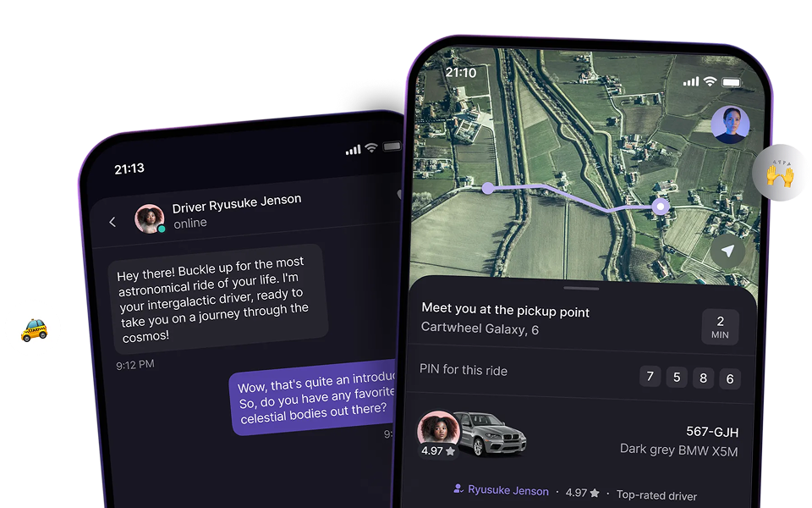Click the raised hands emoji bubble
Screen dimensions: 812x508
780,173
